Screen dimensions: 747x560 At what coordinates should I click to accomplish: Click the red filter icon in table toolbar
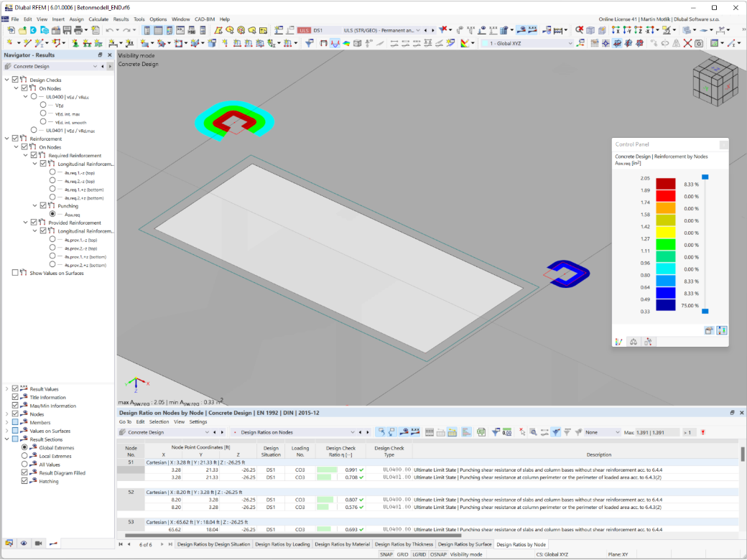coord(702,432)
